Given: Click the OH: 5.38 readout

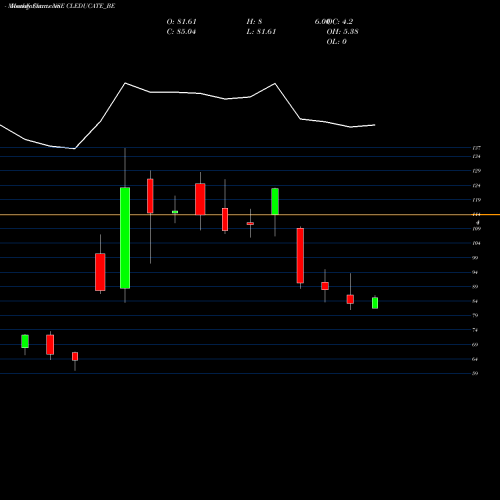Looking at the screenshot, I should click(x=343, y=32).
